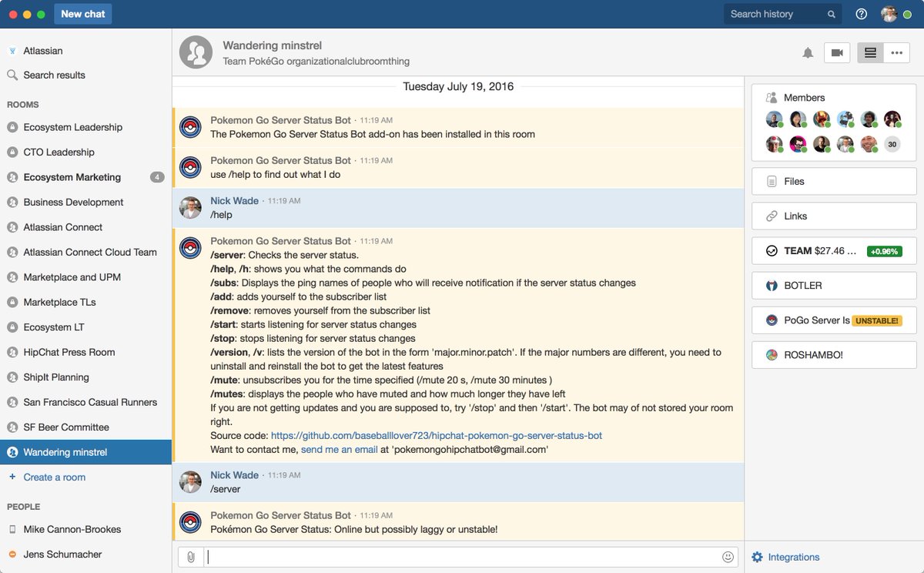The image size is (924, 573).
Task: Click the Wandering minstrel room avatar in the header
Action: click(196, 52)
